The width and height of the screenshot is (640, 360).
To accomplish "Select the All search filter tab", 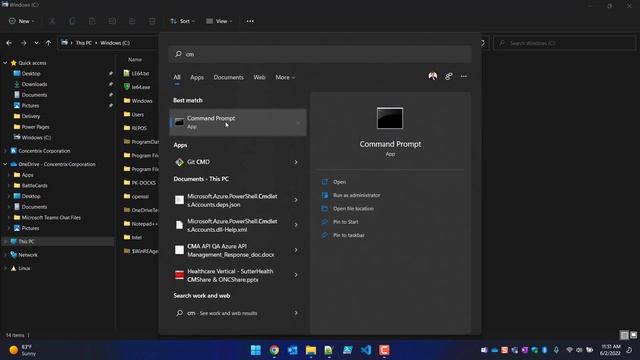I will (x=177, y=77).
